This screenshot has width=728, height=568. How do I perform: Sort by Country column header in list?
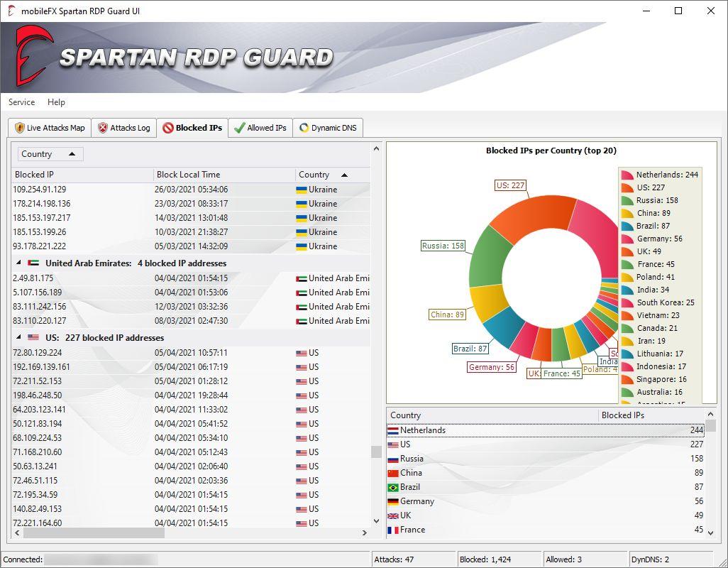(333, 175)
